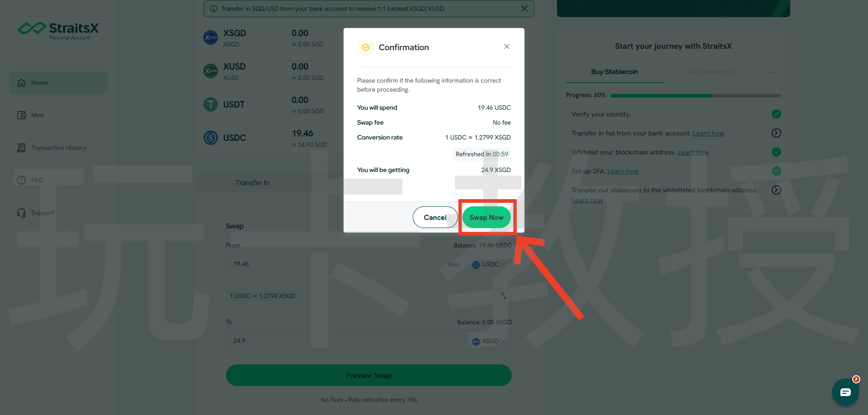Click the progress bar at 60%
The width and height of the screenshot is (868, 415).
[695, 95]
